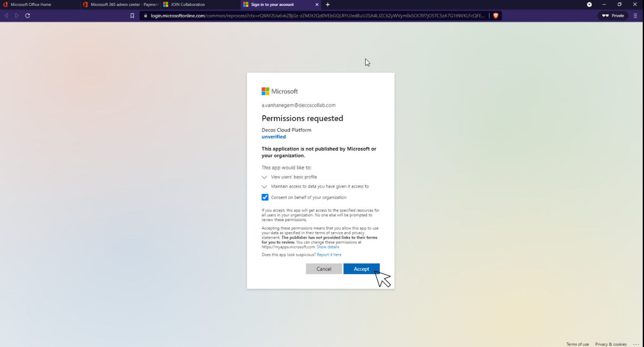Switch to Microsoft 365 admin center tab
The image size is (644, 347).
click(x=120, y=5)
